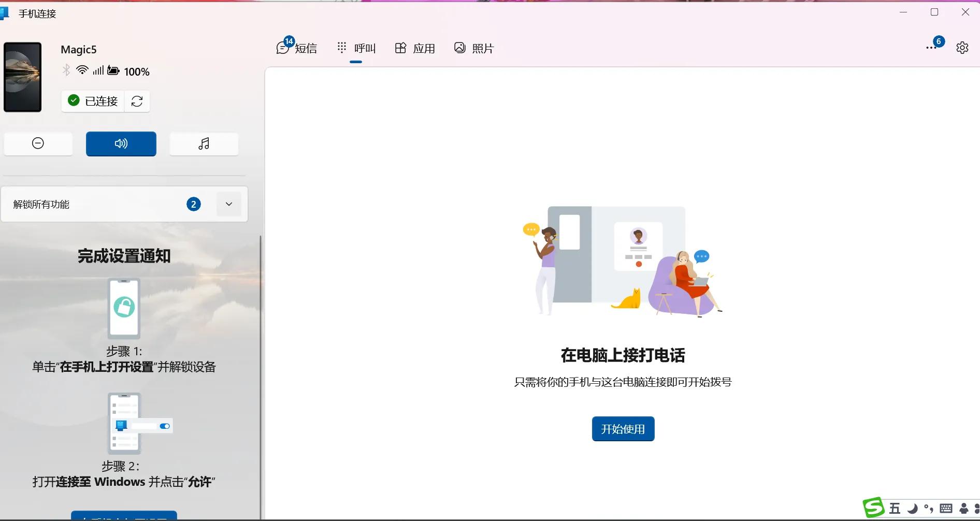Open the "see more" menu with 6 notifications
Viewport: 980px width, 521px height.
pyautogui.click(x=930, y=47)
